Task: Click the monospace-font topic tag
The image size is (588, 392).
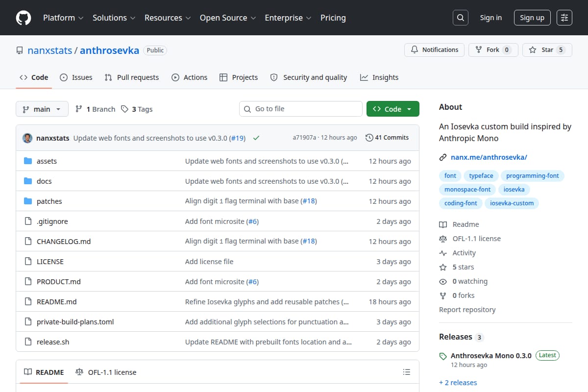Action: [467, 190]
